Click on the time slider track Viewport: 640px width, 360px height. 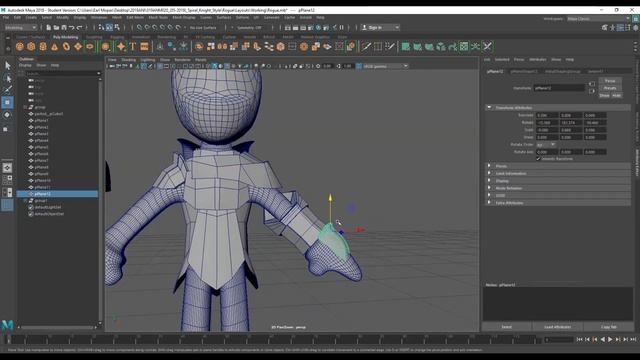coord(273,339)
